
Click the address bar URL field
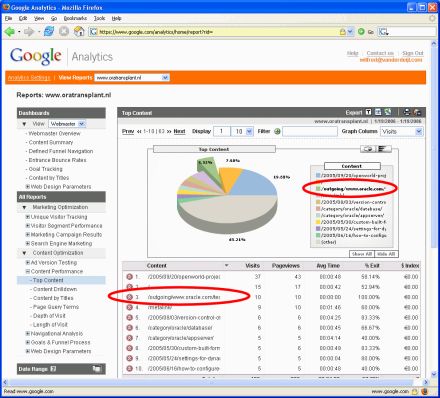click(x=218, y=32)
